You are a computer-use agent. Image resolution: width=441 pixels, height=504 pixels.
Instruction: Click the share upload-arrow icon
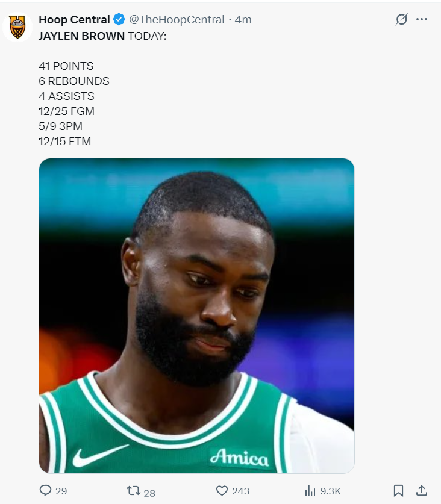point(421,491)
